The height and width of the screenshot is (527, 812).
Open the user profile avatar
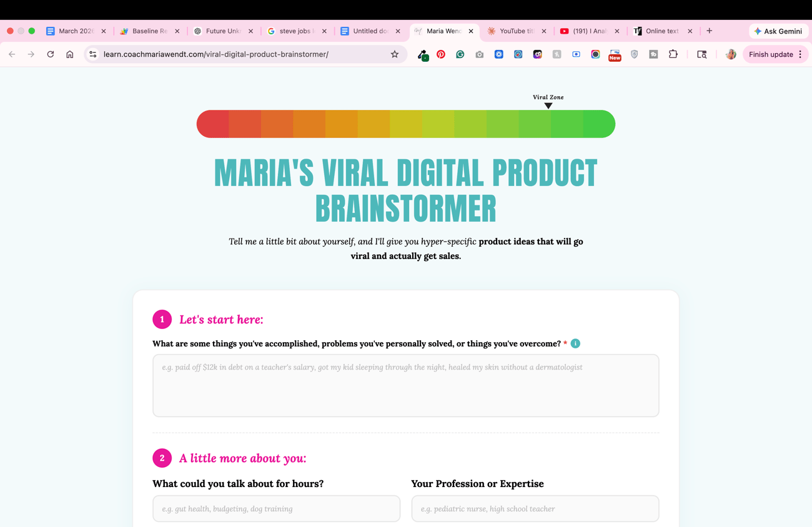[730, 54]
